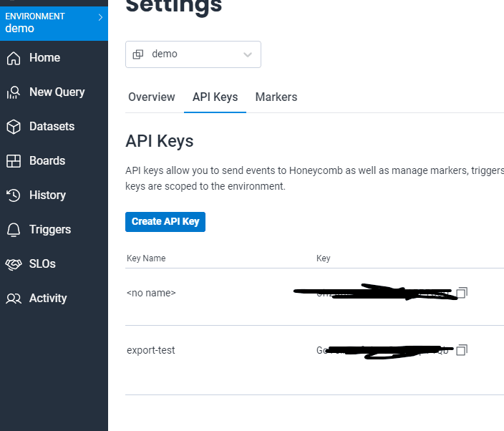
Task: Click the Key column header
Action: [x=324, y=258]
